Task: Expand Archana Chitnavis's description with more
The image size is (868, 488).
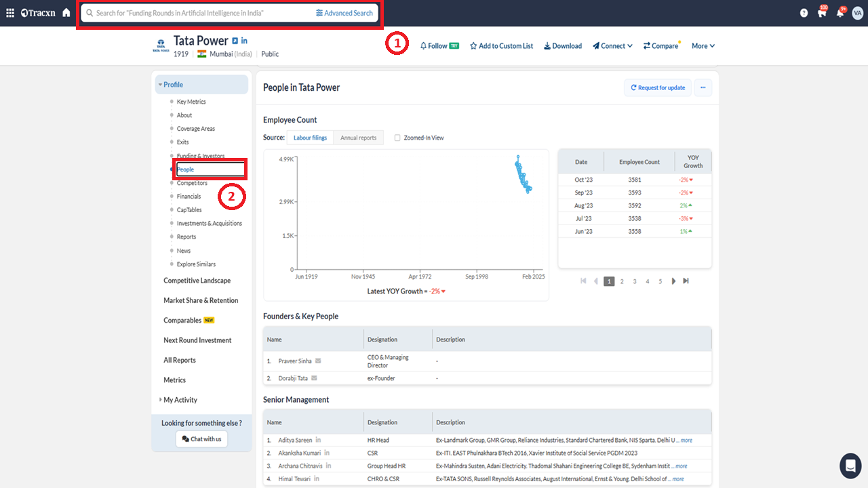Action: click(x=682, y=466)
